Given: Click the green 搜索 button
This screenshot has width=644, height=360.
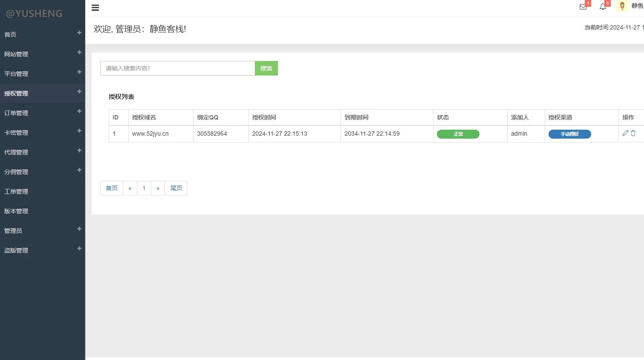Looking at the screenshot, I should click(x=266, y=68).
